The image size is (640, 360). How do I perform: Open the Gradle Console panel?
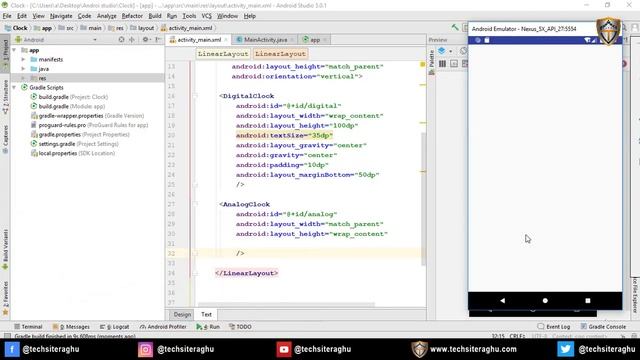(603, 327)
